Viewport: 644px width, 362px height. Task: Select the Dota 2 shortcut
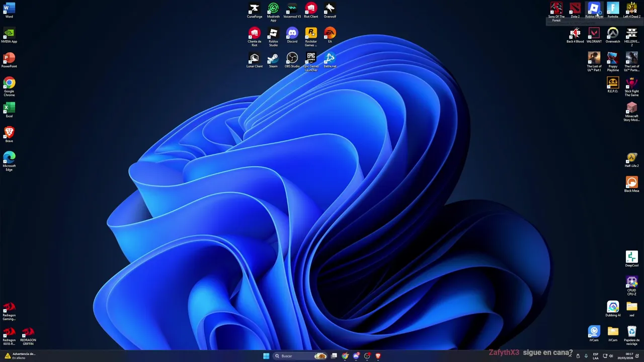[x=575, y=11]
